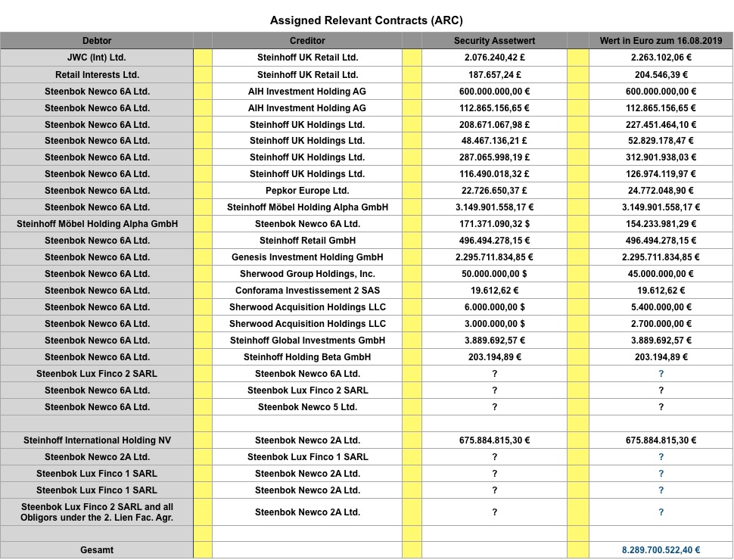Select the "Creditor" column header

pyautogui.click(x=306, y=41)
